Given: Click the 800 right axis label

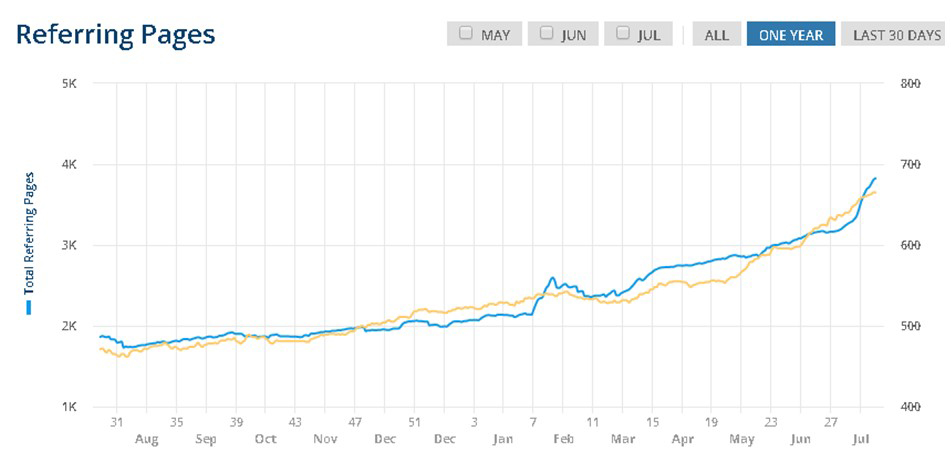Looking at the screenshot, I should click(912, 84).
